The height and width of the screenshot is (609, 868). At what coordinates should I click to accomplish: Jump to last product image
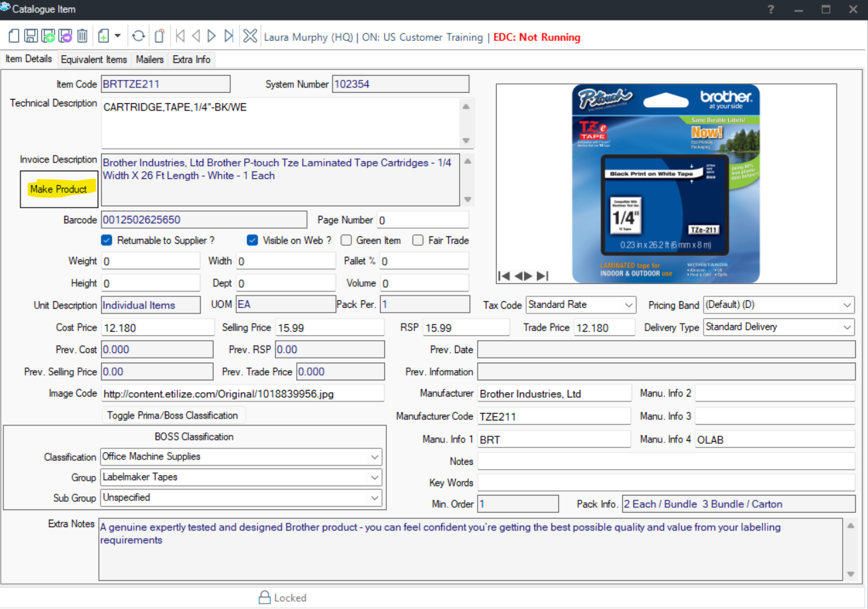coord(542,276)
